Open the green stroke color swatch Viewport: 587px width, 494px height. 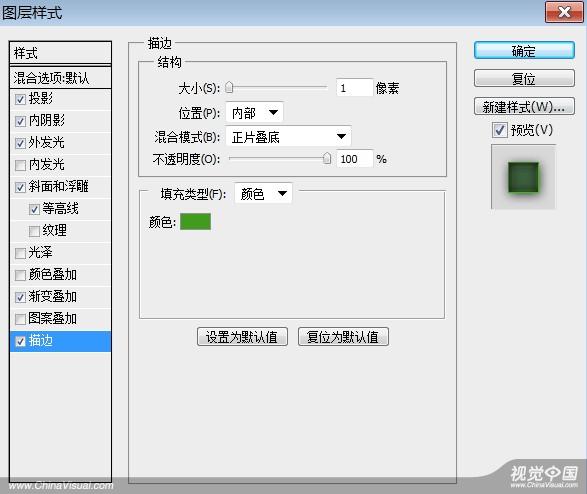(x=195, y=222)
